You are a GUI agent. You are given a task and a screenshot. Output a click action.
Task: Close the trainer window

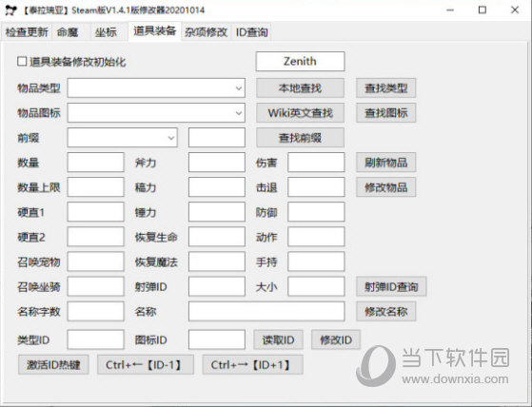[x=515, y=10]
